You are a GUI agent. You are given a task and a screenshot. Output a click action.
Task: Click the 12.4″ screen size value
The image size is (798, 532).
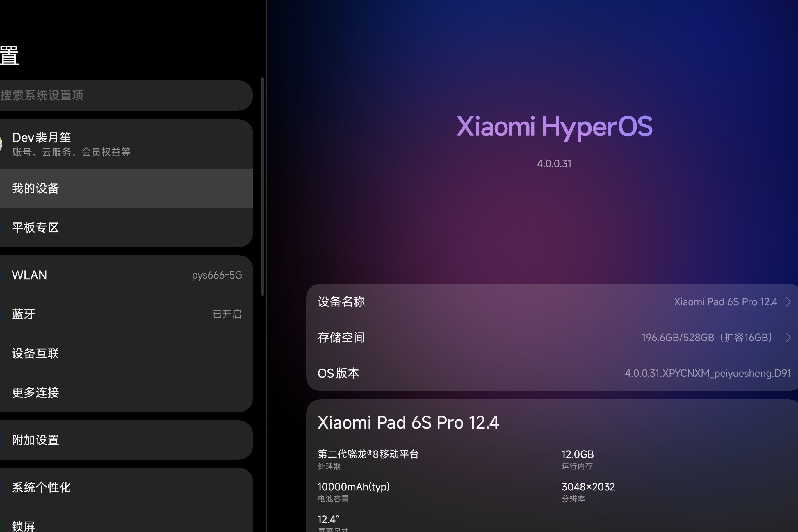[329, 519]
